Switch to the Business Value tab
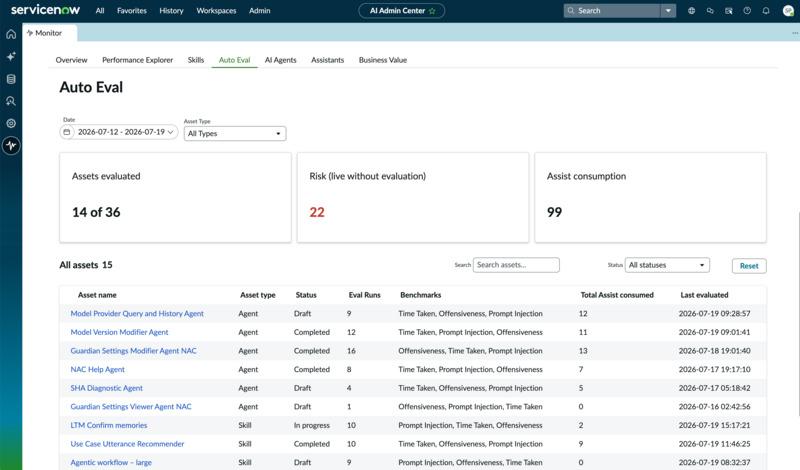The height and width of the screenshot is (470, 800). (x=383, y=60)
